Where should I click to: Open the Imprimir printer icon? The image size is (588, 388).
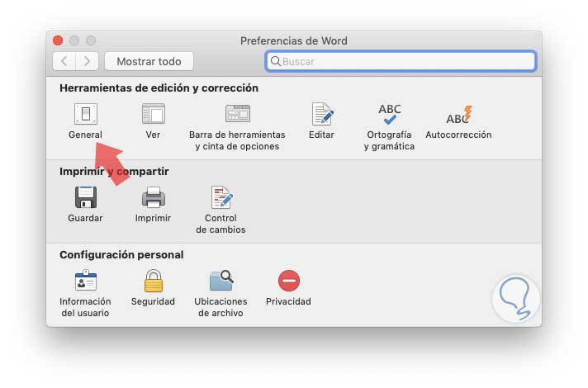click(x=153, y=197)
